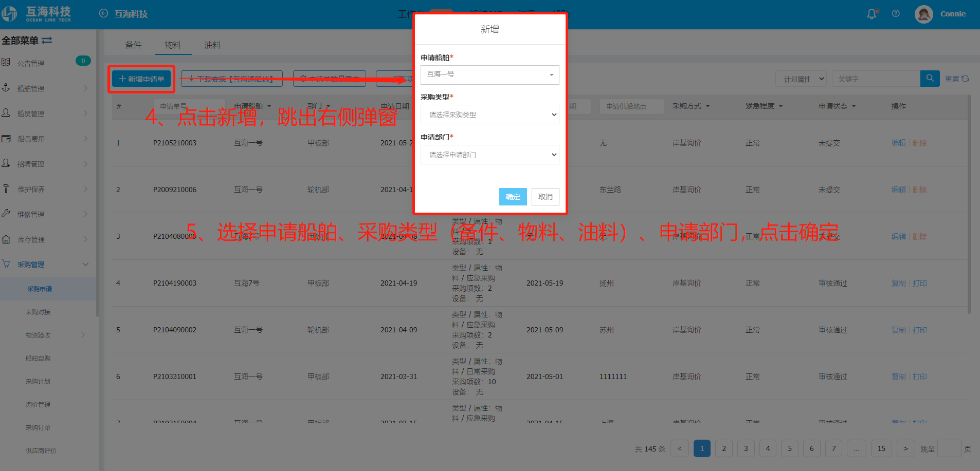Click the table vertical scrollbar
Screen dimensions: 980x471
pos(969,204)
